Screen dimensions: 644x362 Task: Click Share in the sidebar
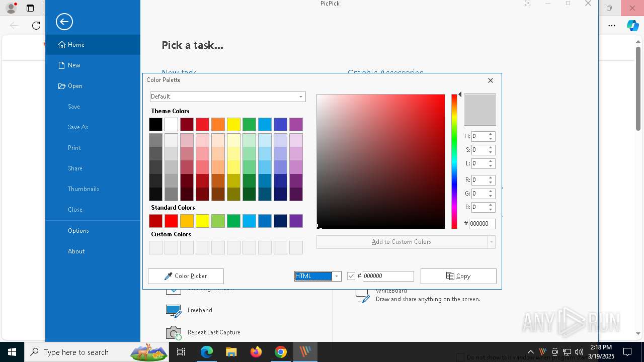[93, 168]
